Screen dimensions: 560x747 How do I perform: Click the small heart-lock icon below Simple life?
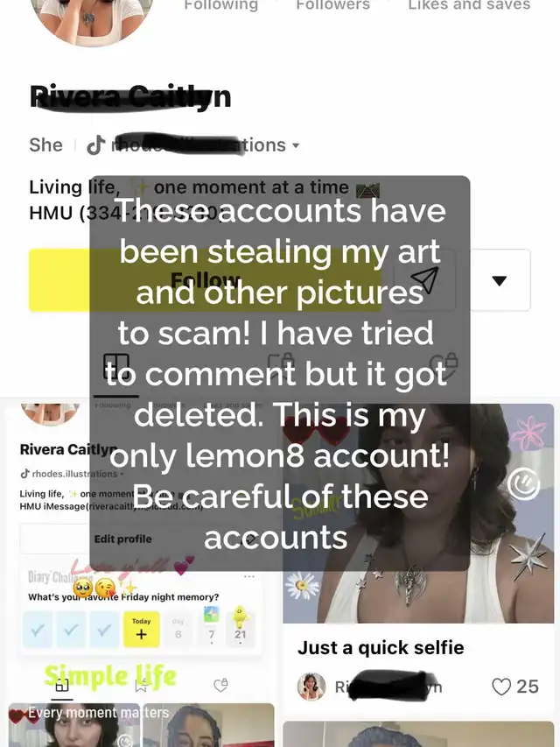pyautogui.click(x=220, y=685)
